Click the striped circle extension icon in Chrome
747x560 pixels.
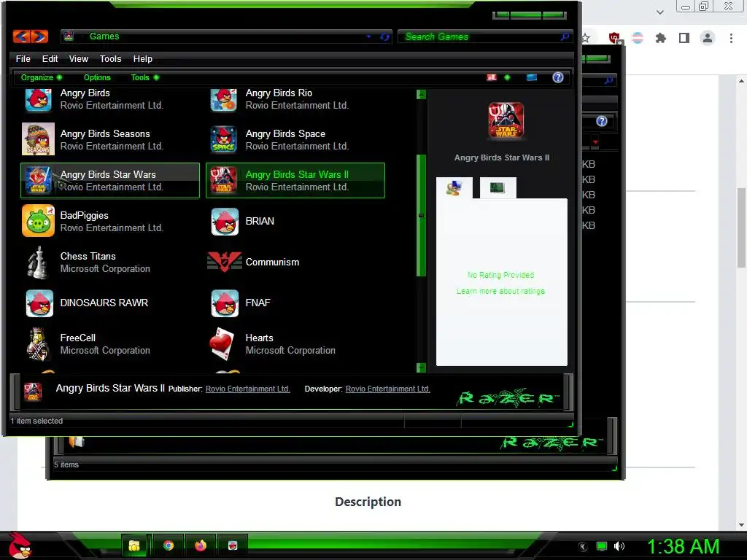[x=638, y=38]
